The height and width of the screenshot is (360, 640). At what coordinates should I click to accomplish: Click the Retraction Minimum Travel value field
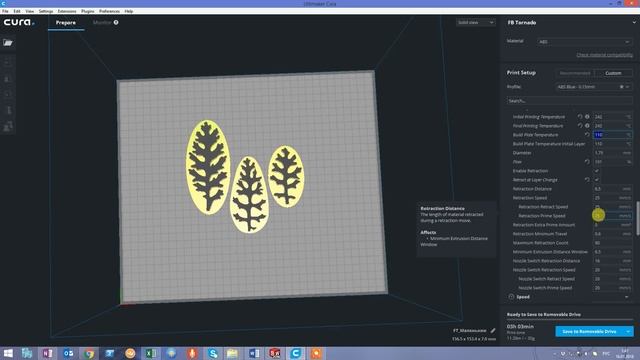pos(612,234)
